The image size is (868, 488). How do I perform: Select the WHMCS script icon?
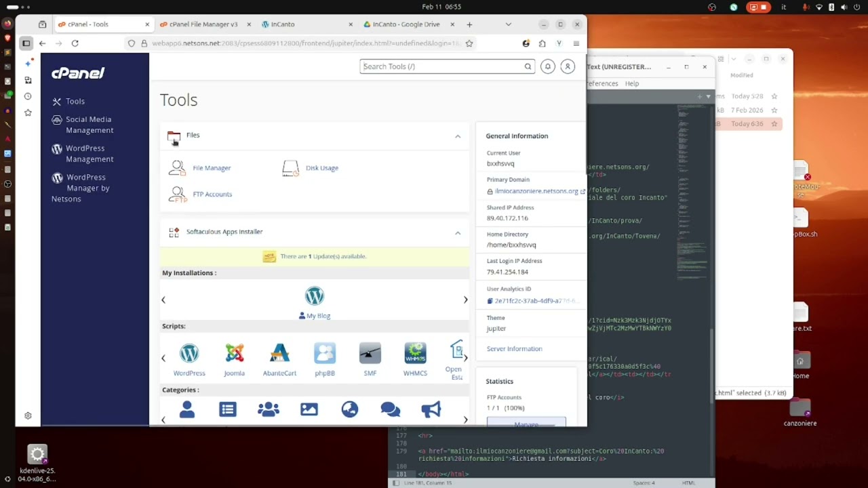(x=415, y=353)
